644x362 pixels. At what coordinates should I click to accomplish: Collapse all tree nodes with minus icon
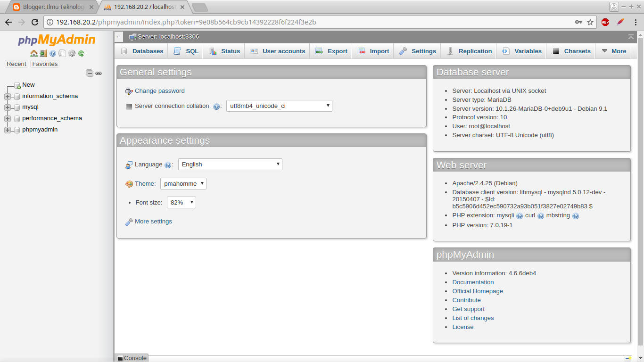(x=90, y=73)
